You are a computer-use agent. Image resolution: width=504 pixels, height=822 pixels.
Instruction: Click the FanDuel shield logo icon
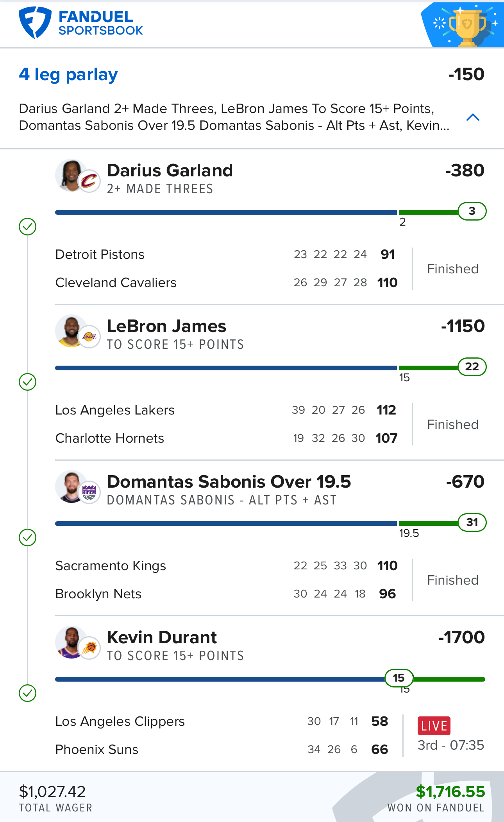point(35,23)
